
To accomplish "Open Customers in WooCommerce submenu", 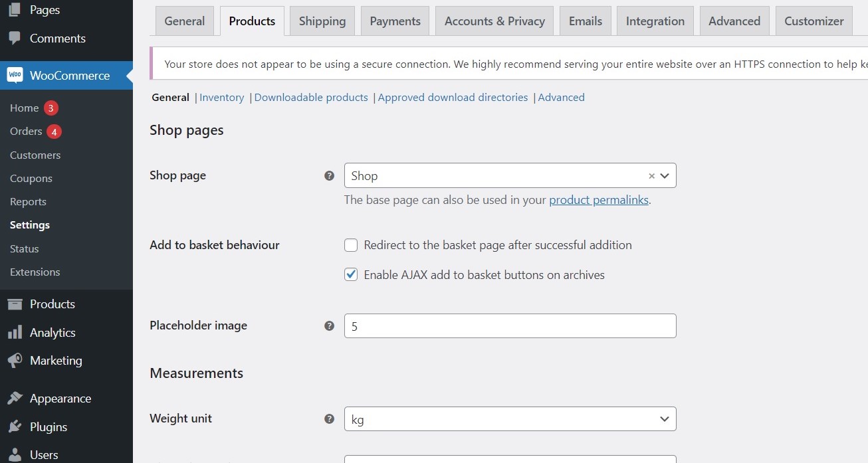I will (35, 155).
